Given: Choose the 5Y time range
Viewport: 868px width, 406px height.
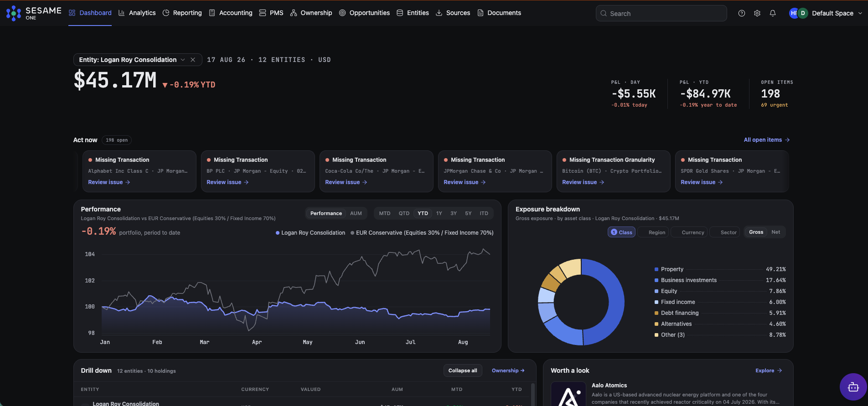Looking at the screenshot, I should 468,213.
